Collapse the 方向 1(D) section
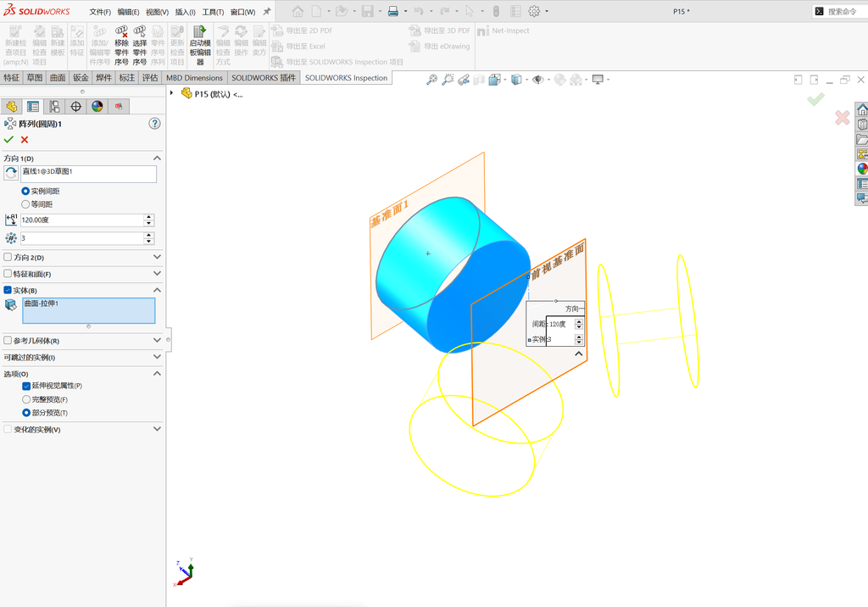Viewport: 868px width, 607px height. tap(157, 159)
